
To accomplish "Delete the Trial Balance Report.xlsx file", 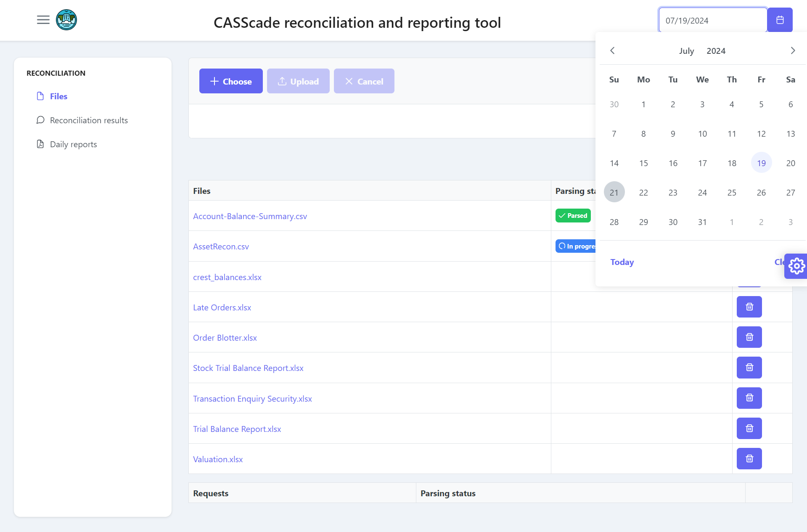I will [x=749, y=429].
